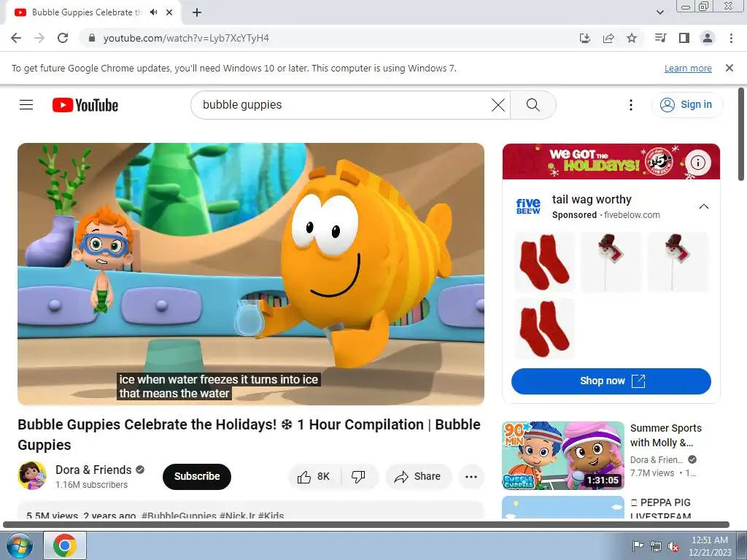The image size is (747, 560).
Task: Close the Bubble Guppies browser tab
Action: (x=169, y=12)
